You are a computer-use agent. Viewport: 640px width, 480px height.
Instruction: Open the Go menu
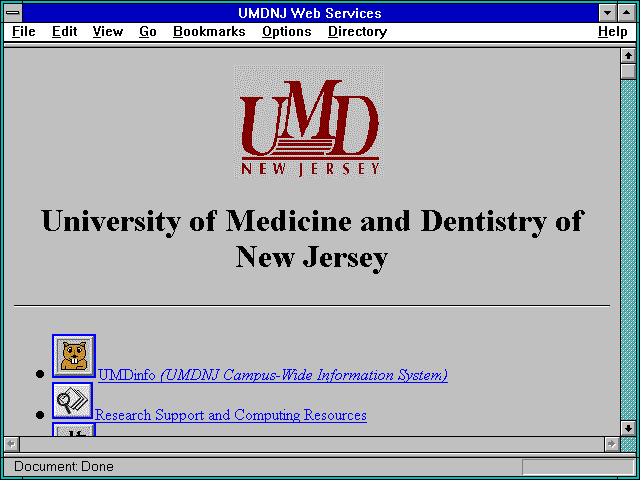148,32
